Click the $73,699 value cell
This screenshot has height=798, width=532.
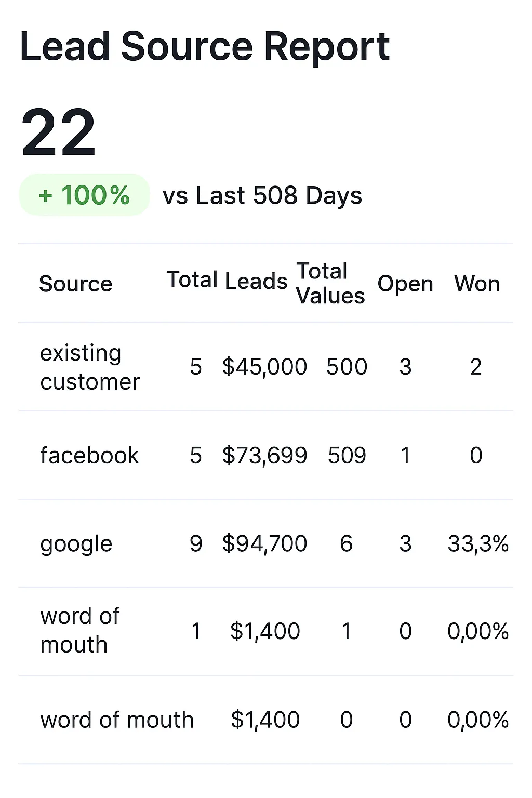coord(264,456)
